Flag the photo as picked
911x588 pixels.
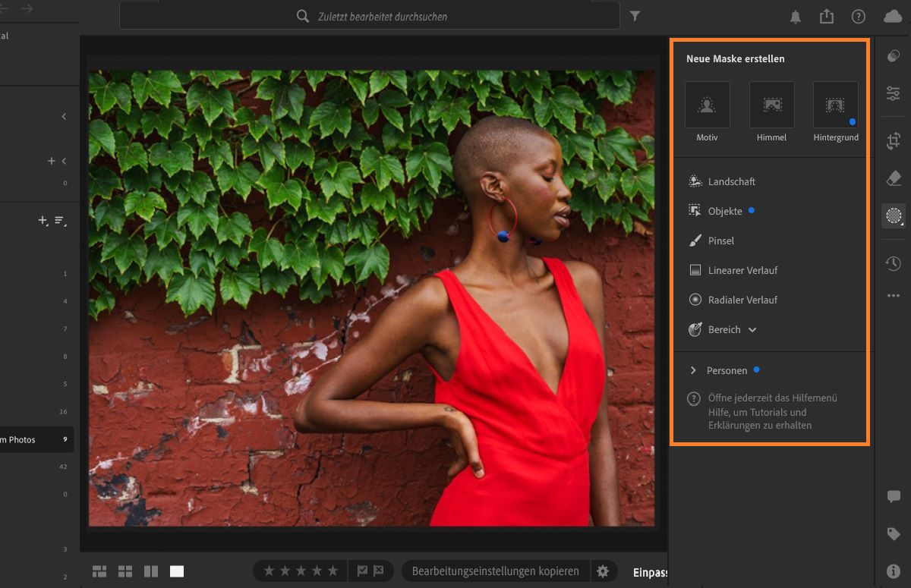click(x=362, y=571)
